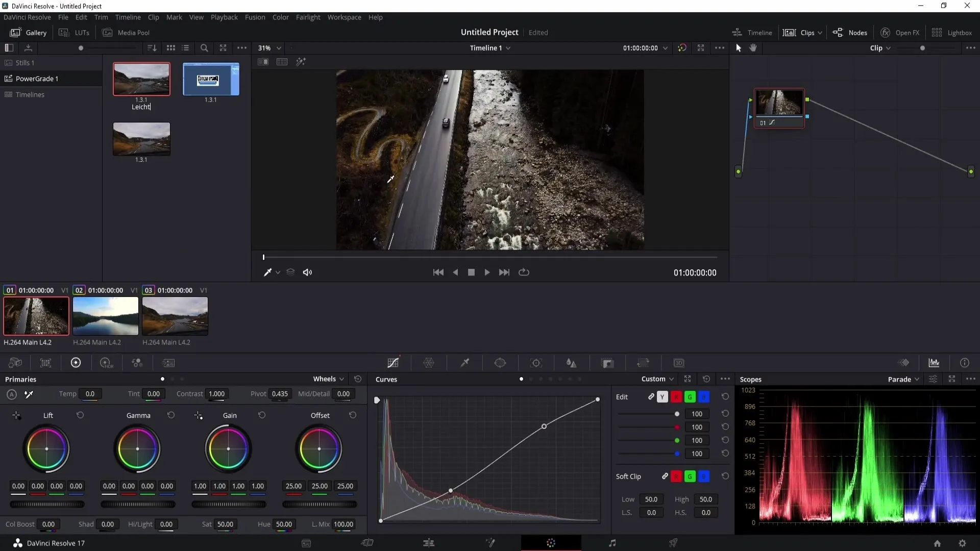This screenshot has width=980, height=551.
Task: Open the RGB Mixer palette
Action: click(x=137, y=363)
